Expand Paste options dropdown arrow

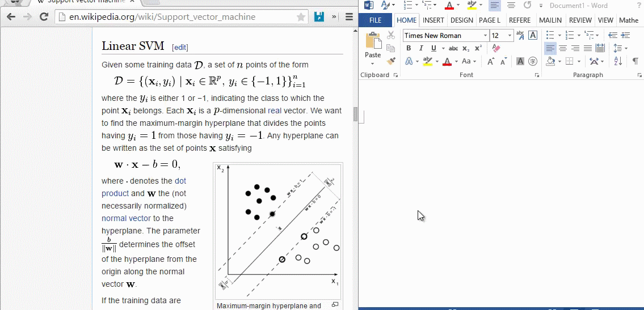click(373, 63)
